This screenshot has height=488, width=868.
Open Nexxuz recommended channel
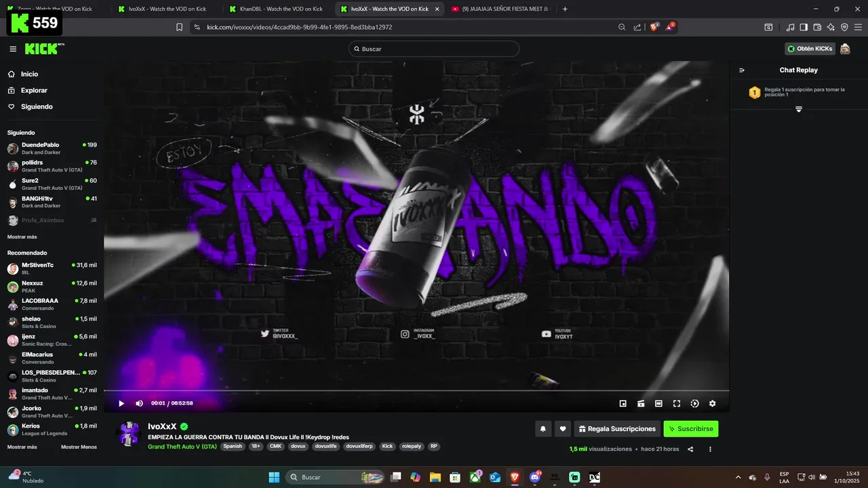coord(52,286)
